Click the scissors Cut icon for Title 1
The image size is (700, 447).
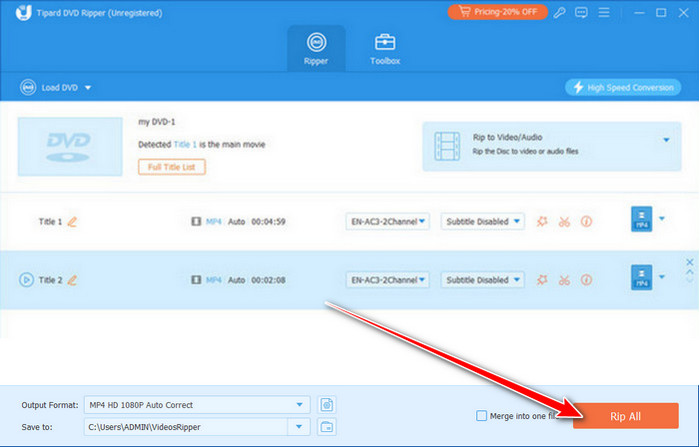click(x=565, y=222)
